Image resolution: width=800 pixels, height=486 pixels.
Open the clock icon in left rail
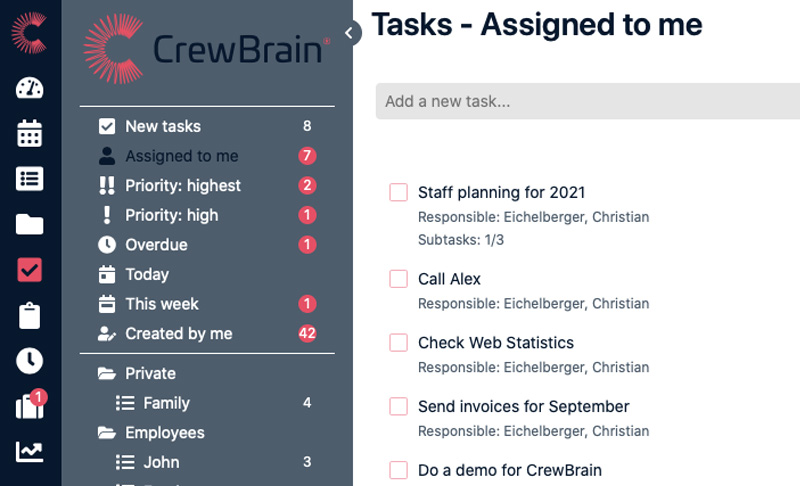(x=30, y=360)
